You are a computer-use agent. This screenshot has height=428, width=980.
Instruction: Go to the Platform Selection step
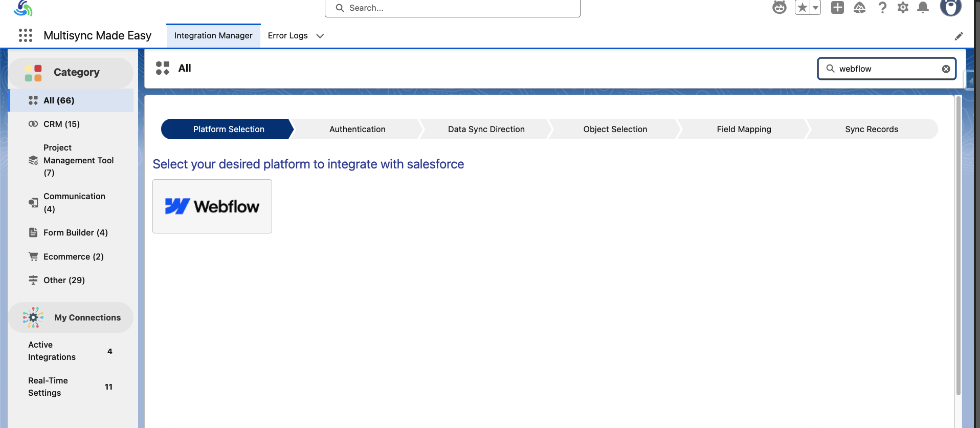click(x=228, y=129)
